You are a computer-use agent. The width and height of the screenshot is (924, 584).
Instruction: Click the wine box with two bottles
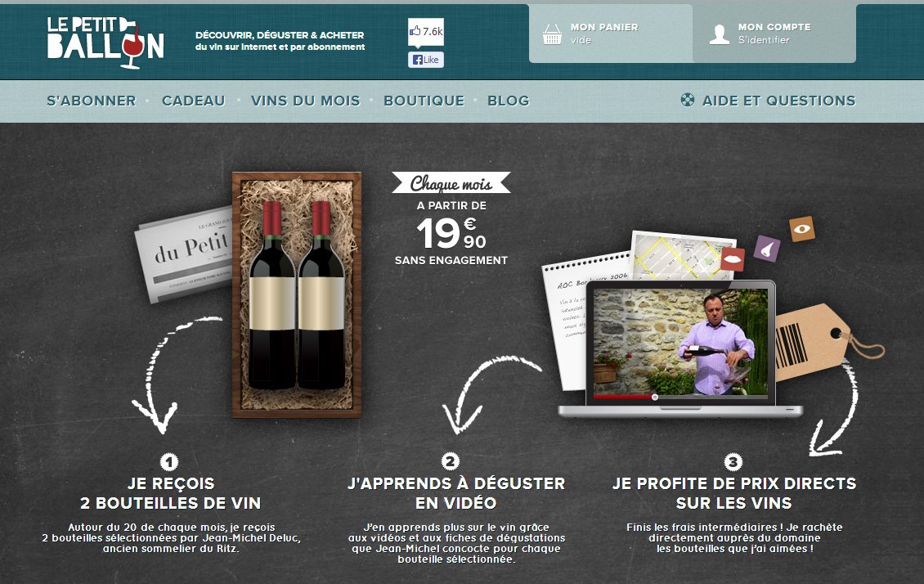pos(296,294)
